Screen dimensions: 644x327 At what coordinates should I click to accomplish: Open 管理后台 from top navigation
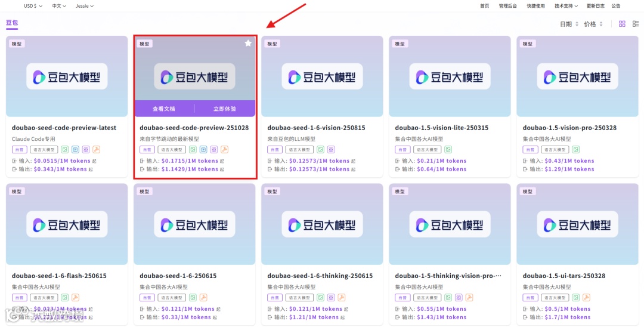tap(508, 6)
